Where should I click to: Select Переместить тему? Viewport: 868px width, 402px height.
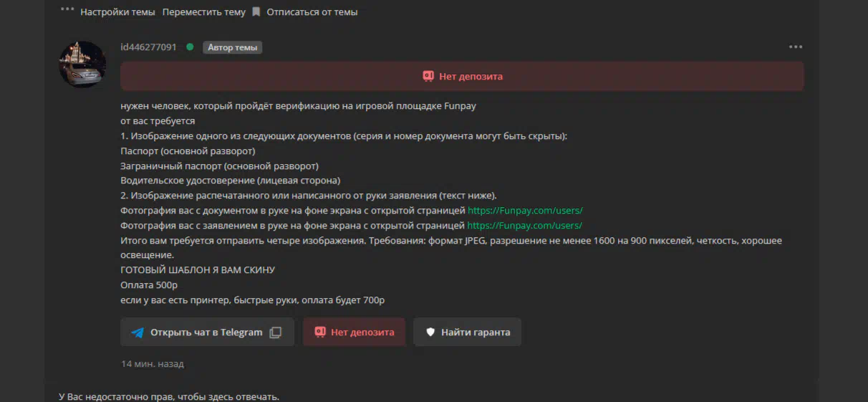tap(204, 12)
